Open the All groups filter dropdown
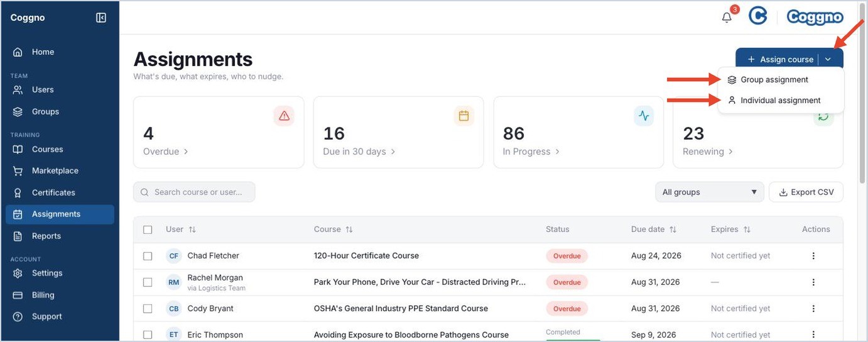Viewport: 868px width, 342px height. pyautogui.click(x=709, y=192)
